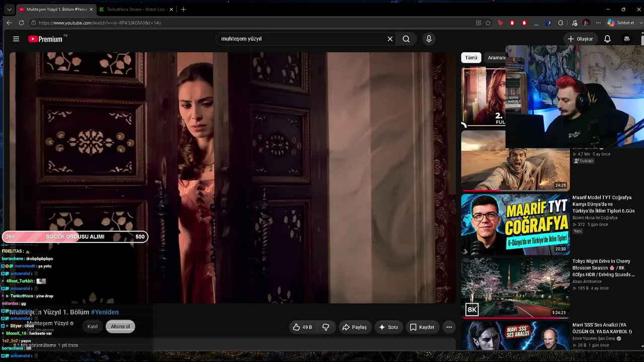Select the Tümü filter chip

471,58
